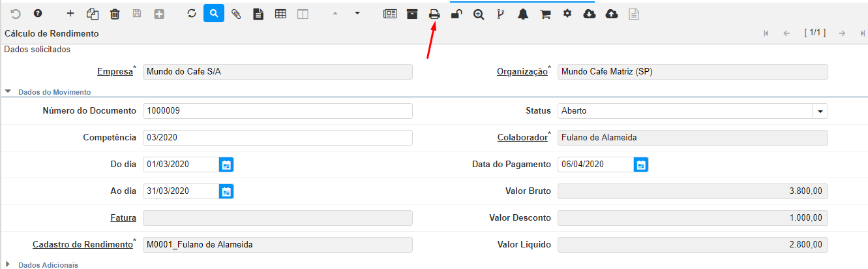Viewport: 868px width, 269px height.
Task: Zoom across with magnifier plus icon
Action: [x=479, y=13]
